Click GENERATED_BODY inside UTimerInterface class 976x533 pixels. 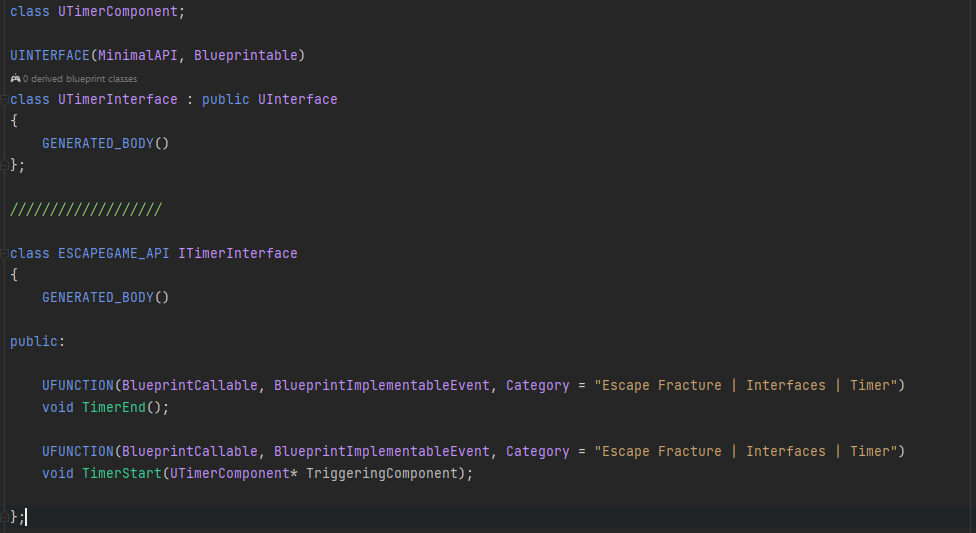click(x=98, y=143)
